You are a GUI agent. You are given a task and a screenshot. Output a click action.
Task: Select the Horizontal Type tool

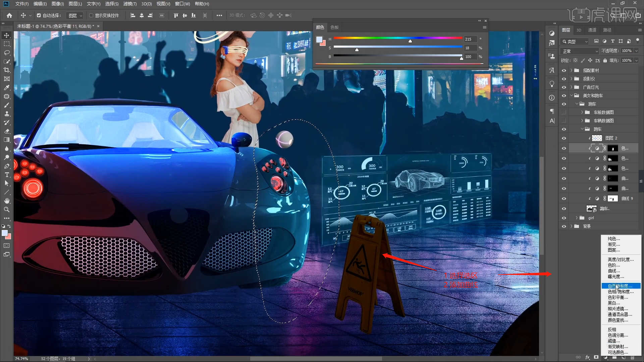pyautogui.click(x=7, y=175)
